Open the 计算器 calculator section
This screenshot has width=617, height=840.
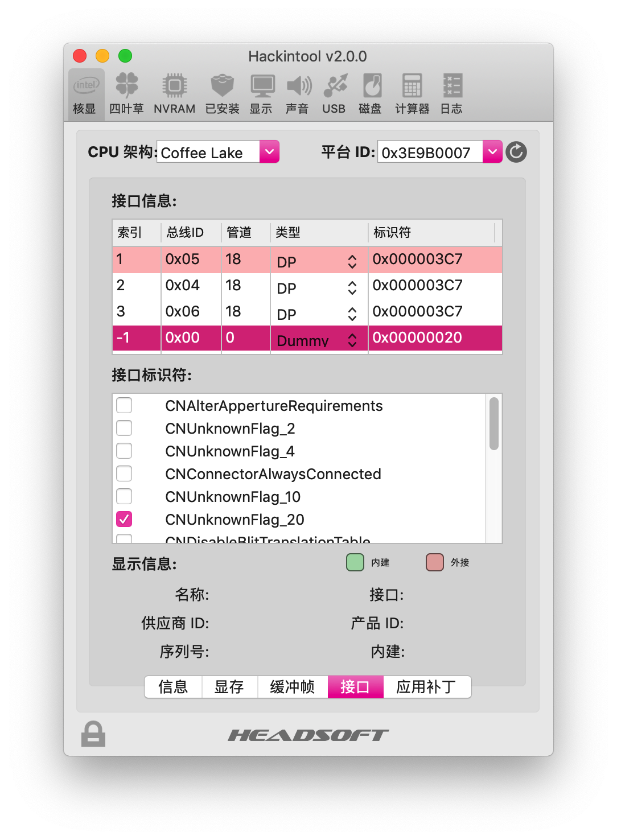(x=412, y=94)
